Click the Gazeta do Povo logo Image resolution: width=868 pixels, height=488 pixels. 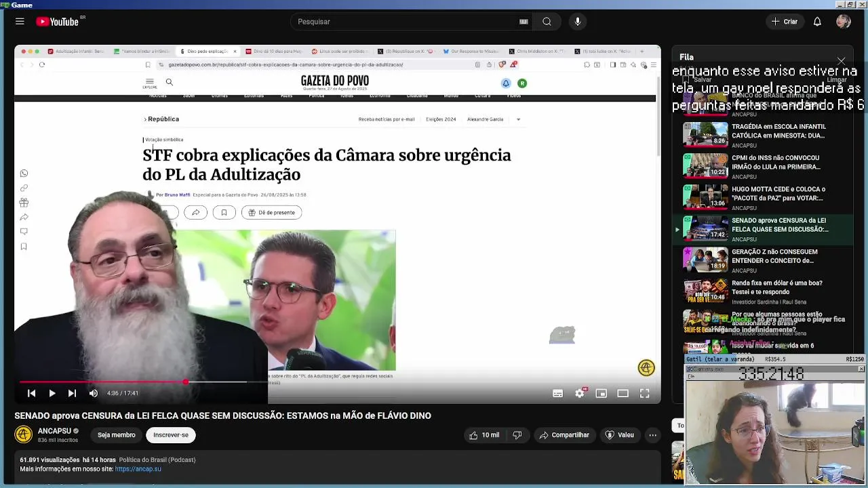(335, 82)
